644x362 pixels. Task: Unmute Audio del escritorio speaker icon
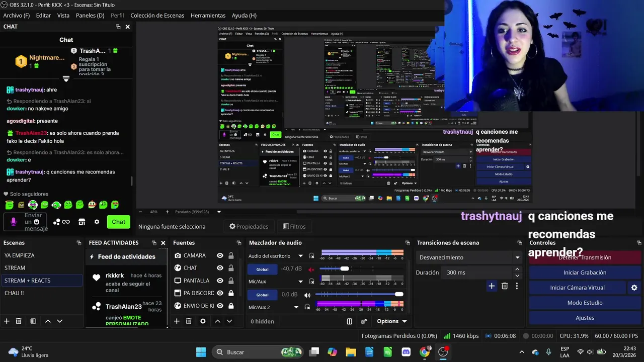click(x=311, y=269)
